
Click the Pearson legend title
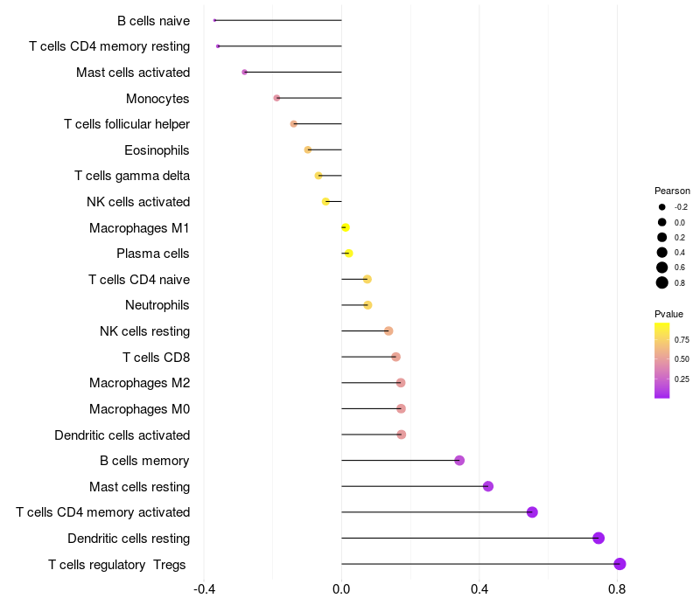(672, 191)
